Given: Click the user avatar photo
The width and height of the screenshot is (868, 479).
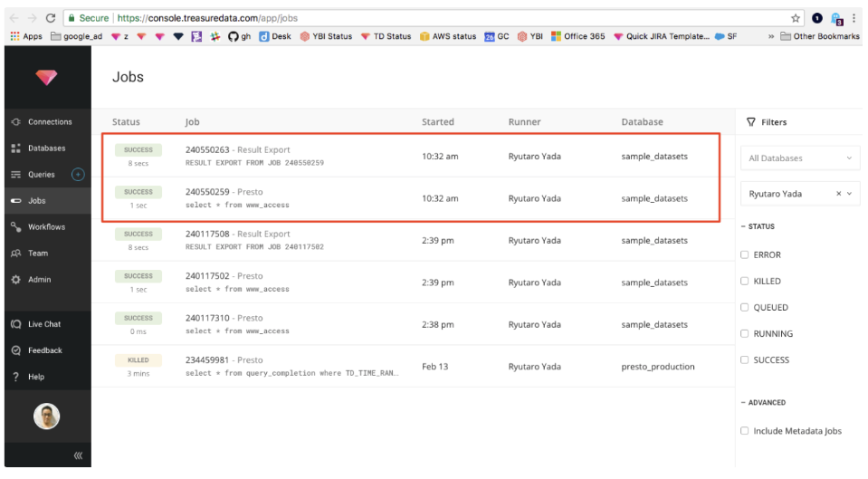Looking at the screenshot, I should pos(46,416).
